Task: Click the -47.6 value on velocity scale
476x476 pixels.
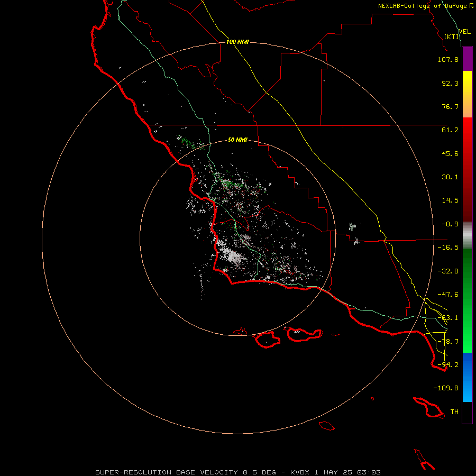Action: 448,295
